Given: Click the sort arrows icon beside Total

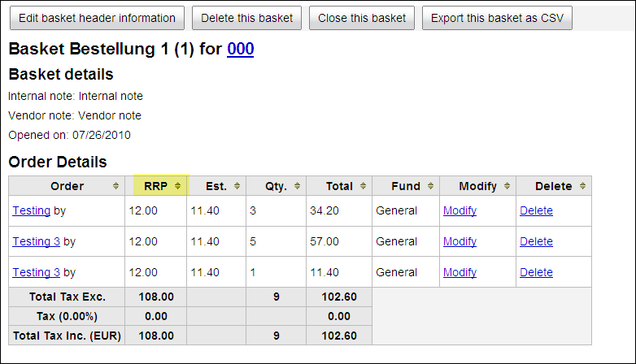Looking at the screenshot, I should (x=363, y=186).
